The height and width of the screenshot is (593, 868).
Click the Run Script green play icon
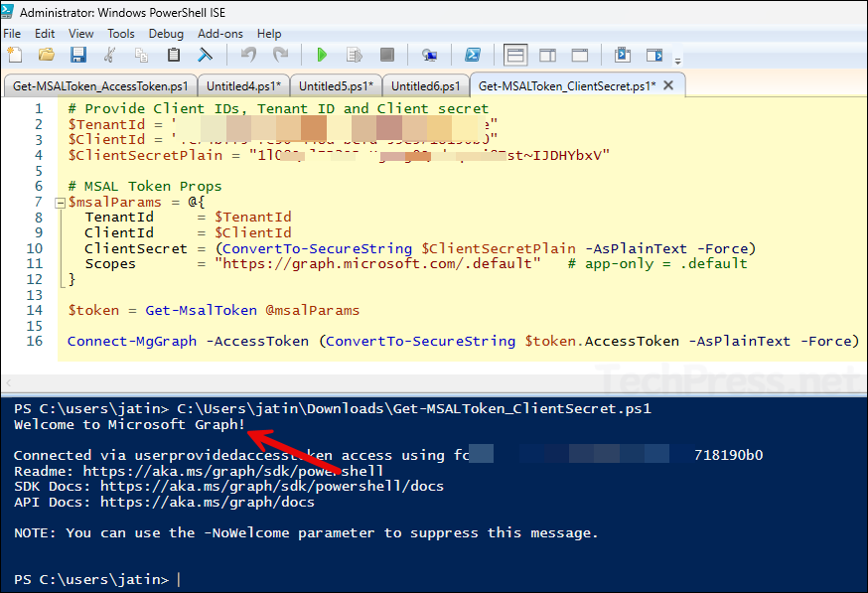321,55
